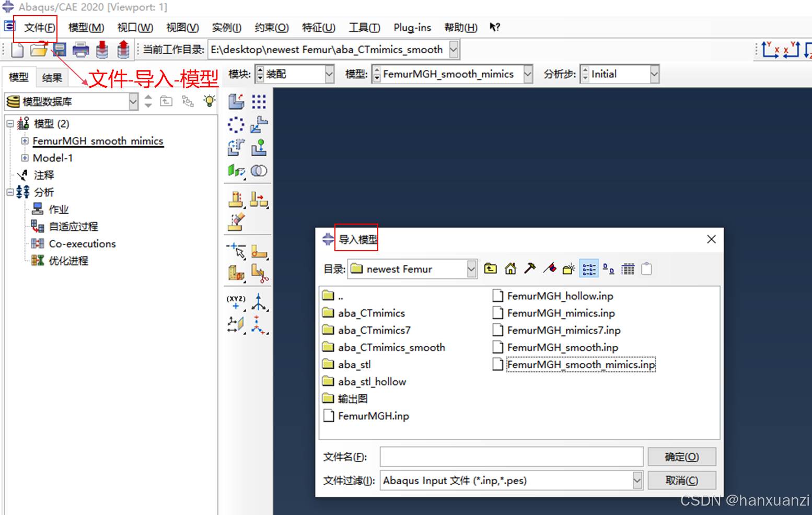812x515 pixels.
Task: Switch dialog to detailed table view
Action: 628,268
